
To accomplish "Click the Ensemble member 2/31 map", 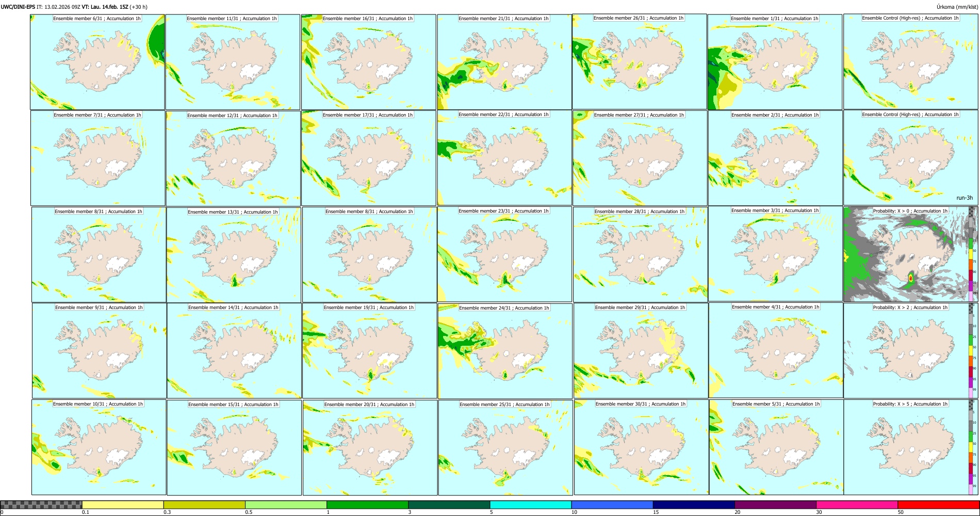I will pos(775,158).
